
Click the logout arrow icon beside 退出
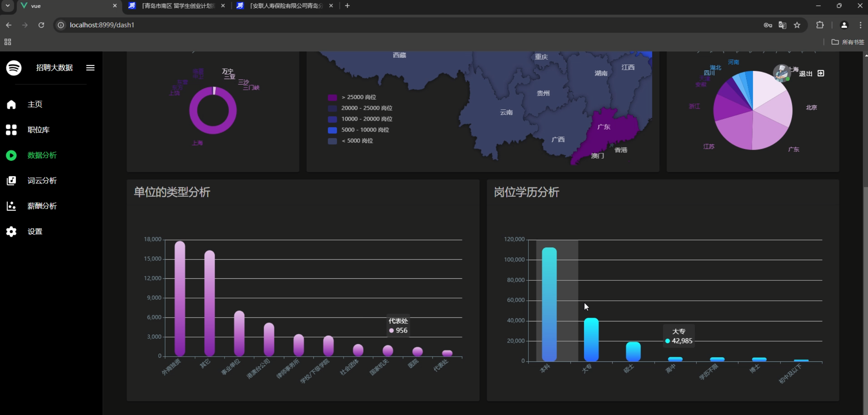click(821, 73)
